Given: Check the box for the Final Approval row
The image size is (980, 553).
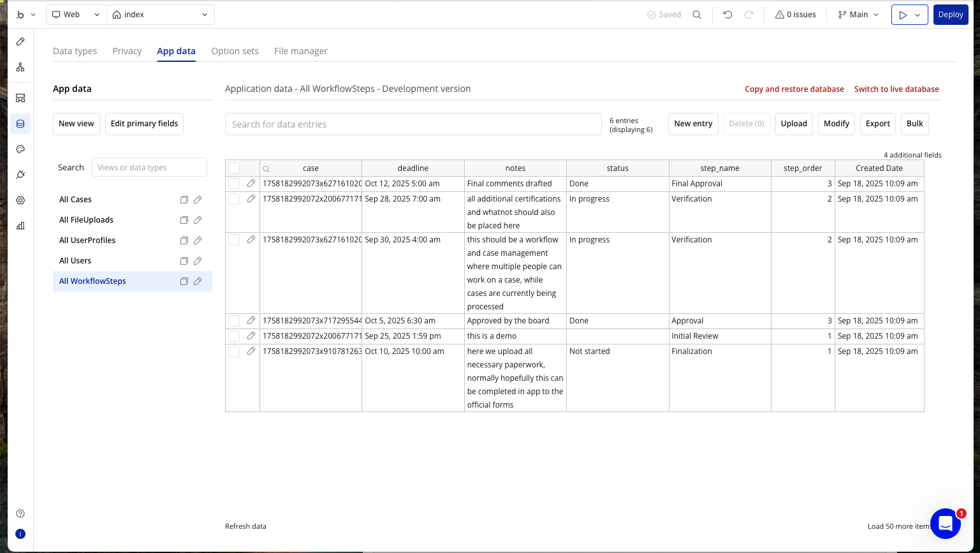Looking at the screenshot, I should click(234, 184).
